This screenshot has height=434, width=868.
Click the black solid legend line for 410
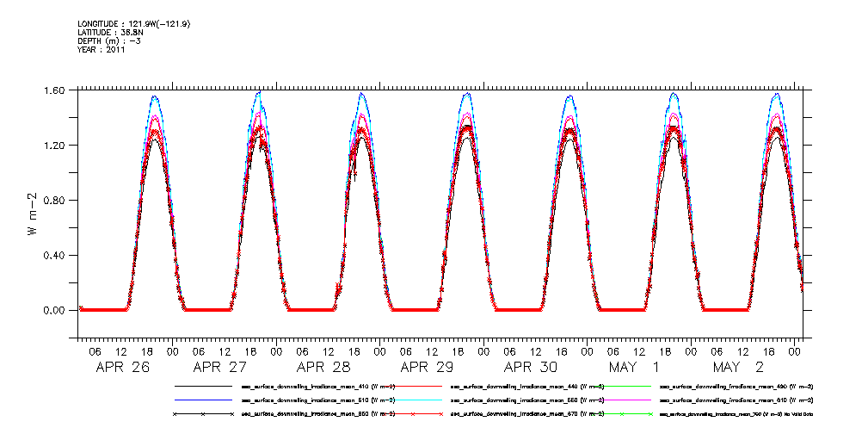tap(203, 386)
